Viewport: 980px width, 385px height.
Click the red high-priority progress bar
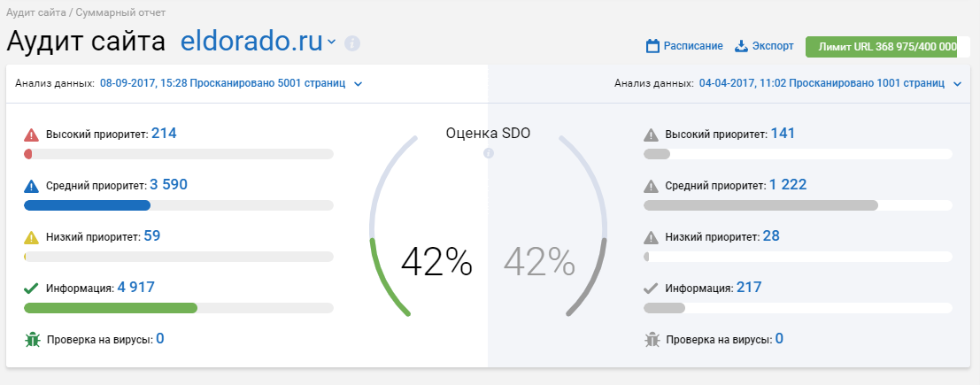[x=179, y=154]
